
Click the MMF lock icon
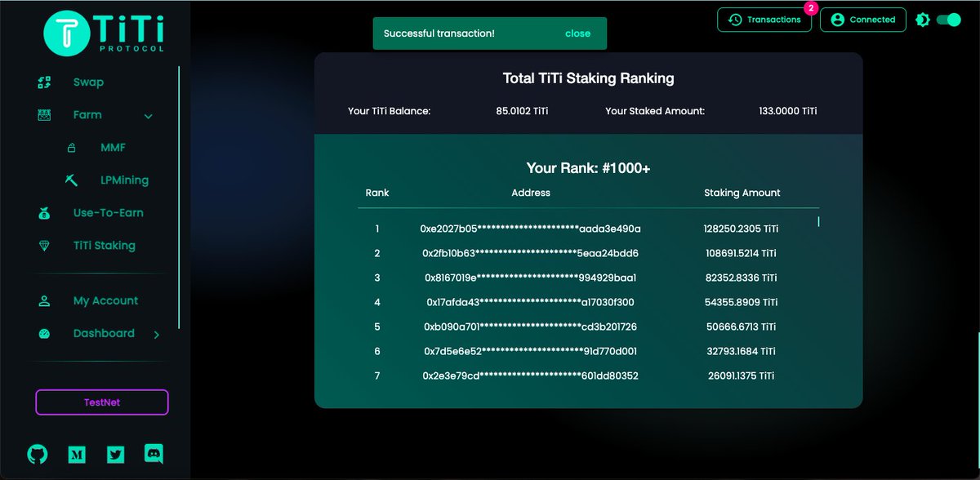pos(71,148)
